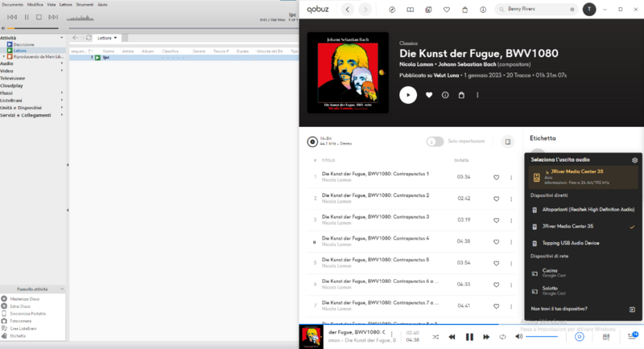Image resolution: width=644 pixels, height=349 pixels.
Task: Sort JRiver list by Nome column
Action: 109,51
